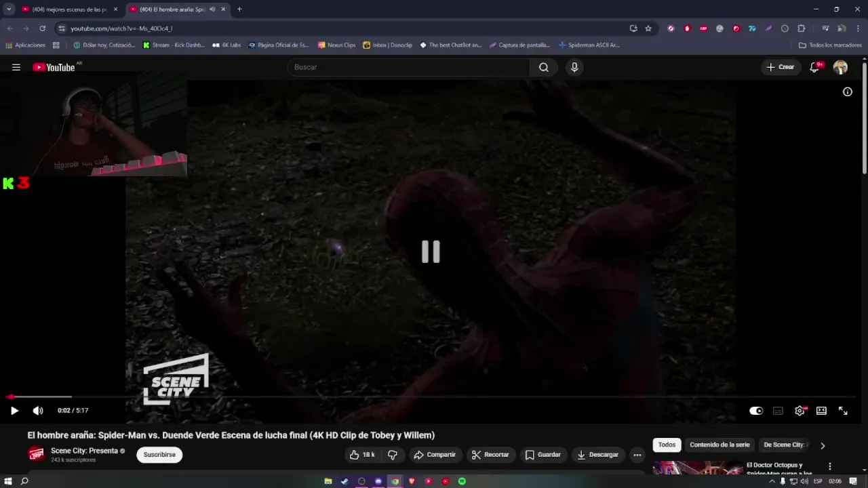Open Spotify from the taskbar
The image size is (868, 488).
462,481
